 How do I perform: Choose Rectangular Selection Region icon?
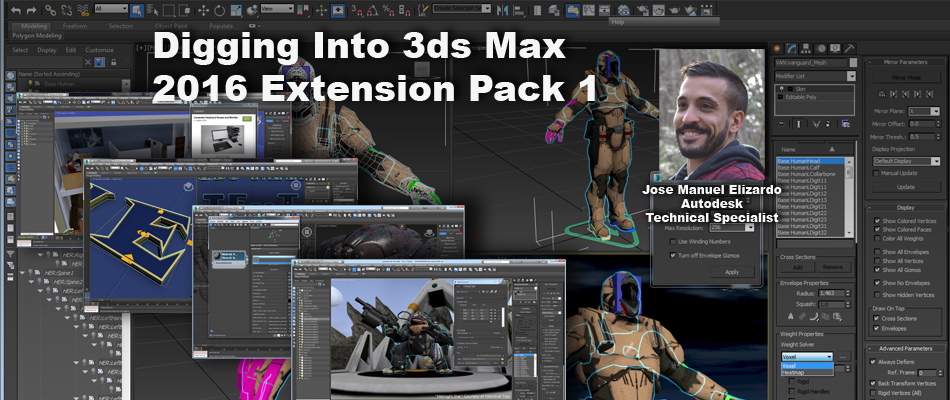click(169, 10)
